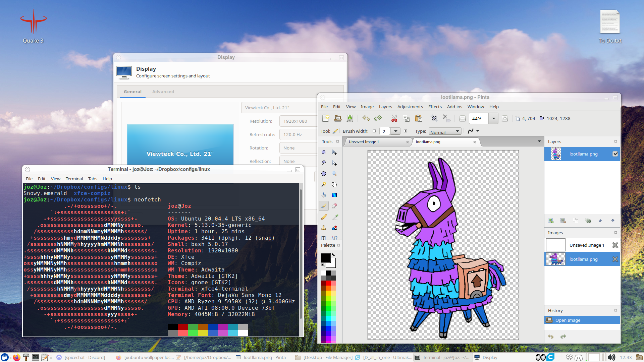The width and height of the screenshot is (644, 362).
Task: Redo using the Pinta toolbar arrow
Action: [x=378, y=118]
